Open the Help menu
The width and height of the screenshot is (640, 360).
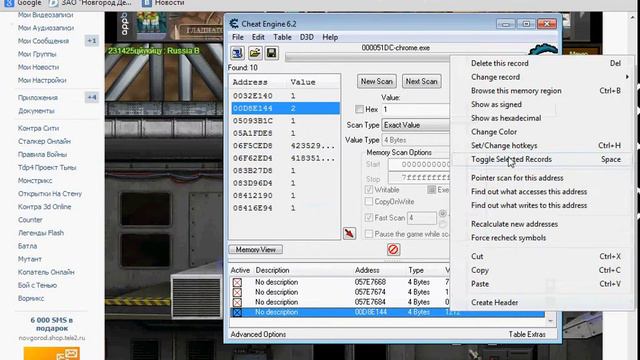click(330, 37)
